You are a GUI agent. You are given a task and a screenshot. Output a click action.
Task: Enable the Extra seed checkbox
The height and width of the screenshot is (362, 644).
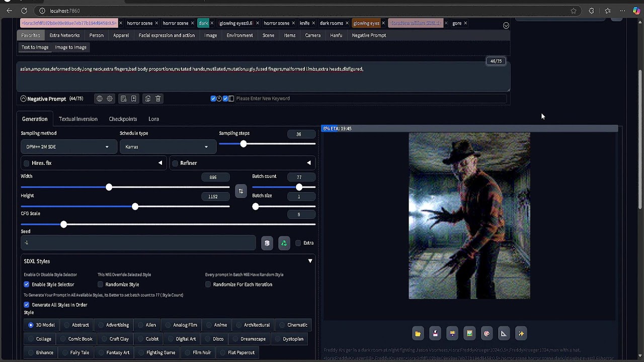pyautogui.click(x=298, y=243)
